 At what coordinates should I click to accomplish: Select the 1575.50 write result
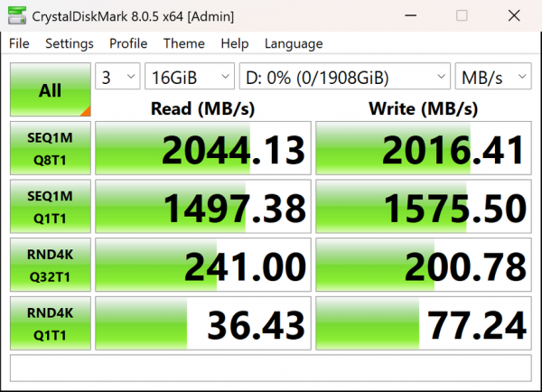coord(424,206)
